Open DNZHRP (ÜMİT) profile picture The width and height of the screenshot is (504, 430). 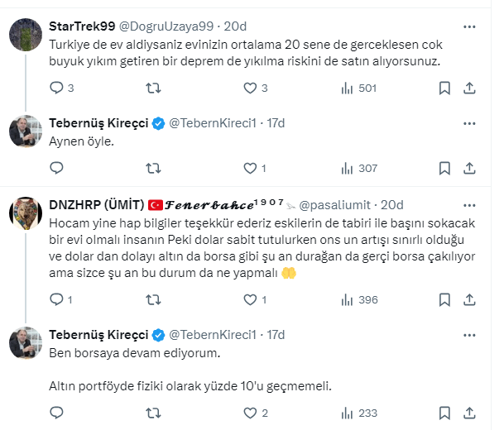pyautogui.click(x=26, y=213)
